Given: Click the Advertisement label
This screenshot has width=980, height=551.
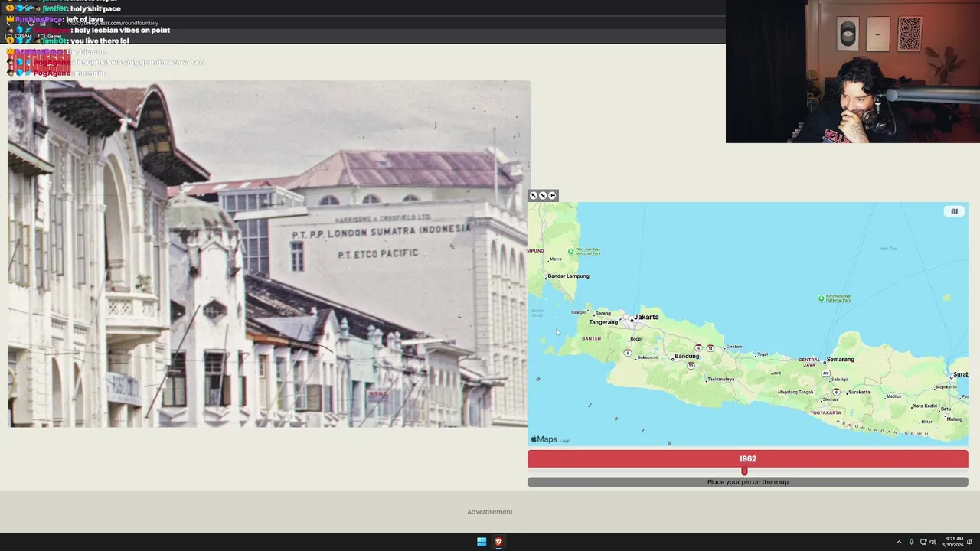Looking at the screenshot, I should pos(490,512).
